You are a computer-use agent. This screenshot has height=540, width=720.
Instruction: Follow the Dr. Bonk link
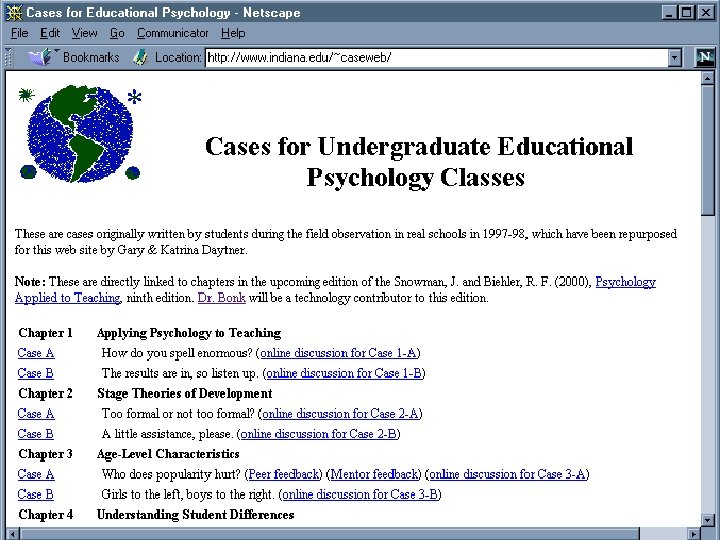click(221, 298)
